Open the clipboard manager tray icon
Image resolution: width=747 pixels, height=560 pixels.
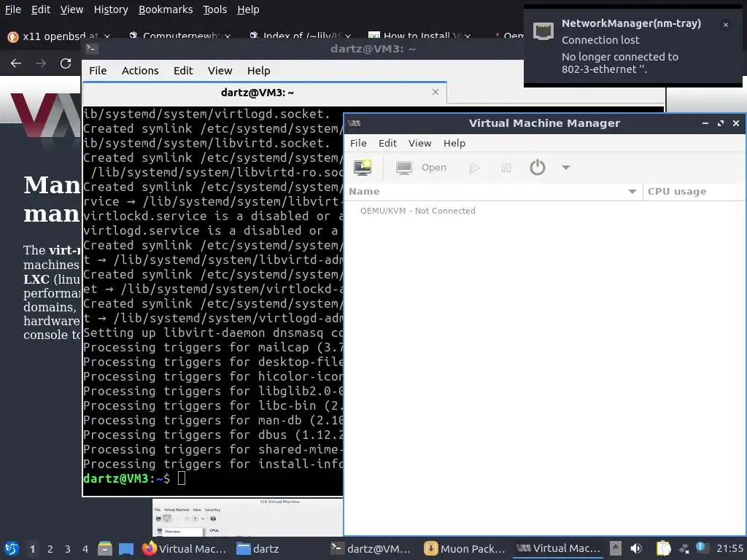(x=663, y=548)
